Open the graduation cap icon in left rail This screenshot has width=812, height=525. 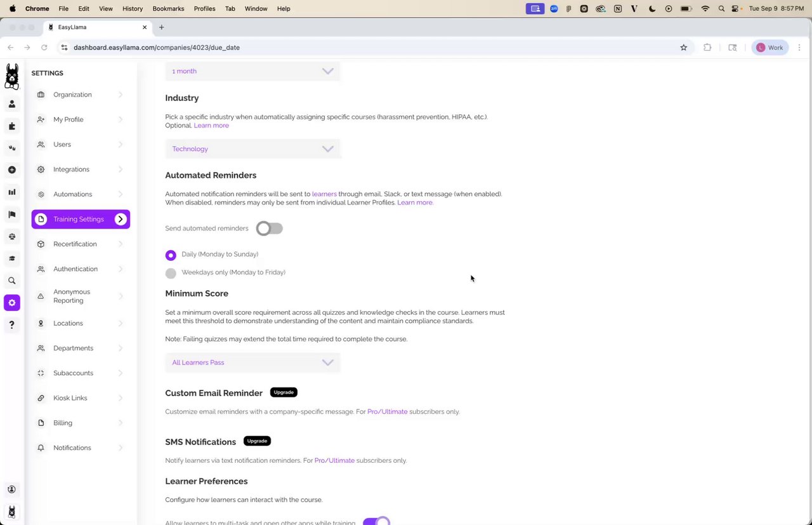[11, 258]
